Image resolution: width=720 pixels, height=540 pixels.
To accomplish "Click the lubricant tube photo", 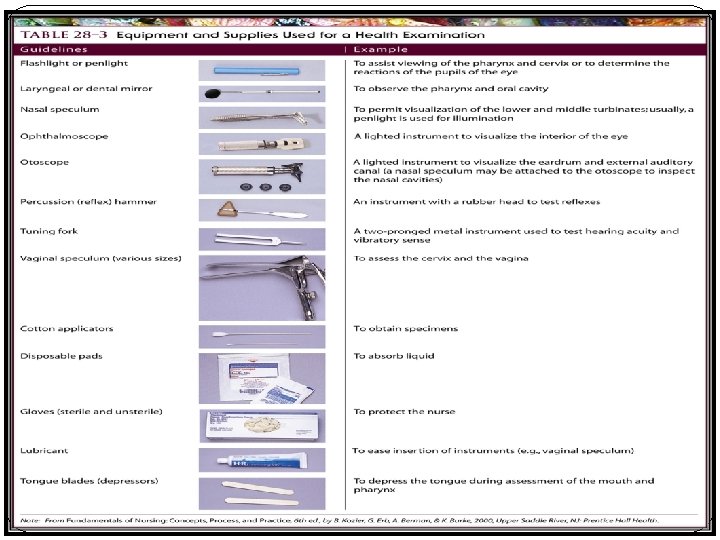I will coord(262,460).
